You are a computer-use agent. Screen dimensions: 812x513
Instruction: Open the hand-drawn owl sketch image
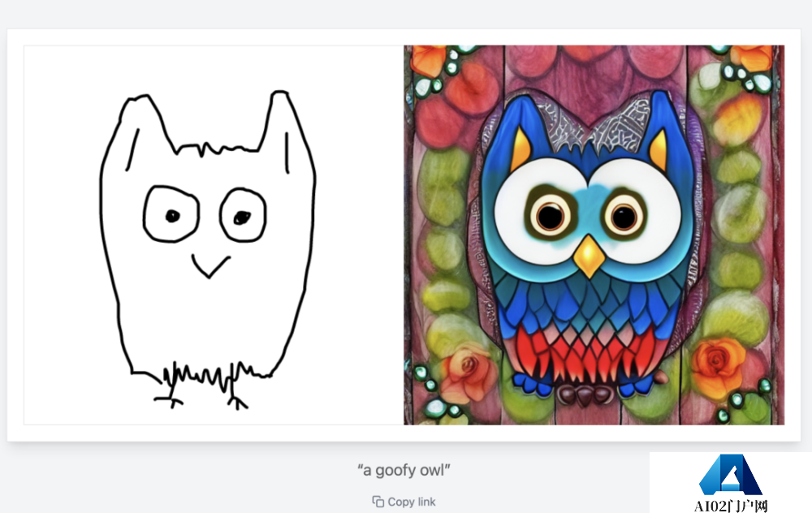click(x=214, y=235)
